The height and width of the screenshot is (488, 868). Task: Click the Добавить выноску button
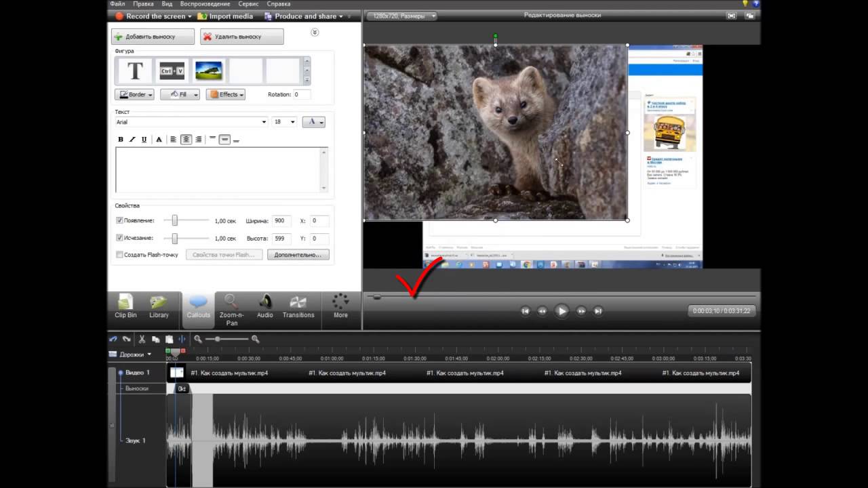coord(153,37)
